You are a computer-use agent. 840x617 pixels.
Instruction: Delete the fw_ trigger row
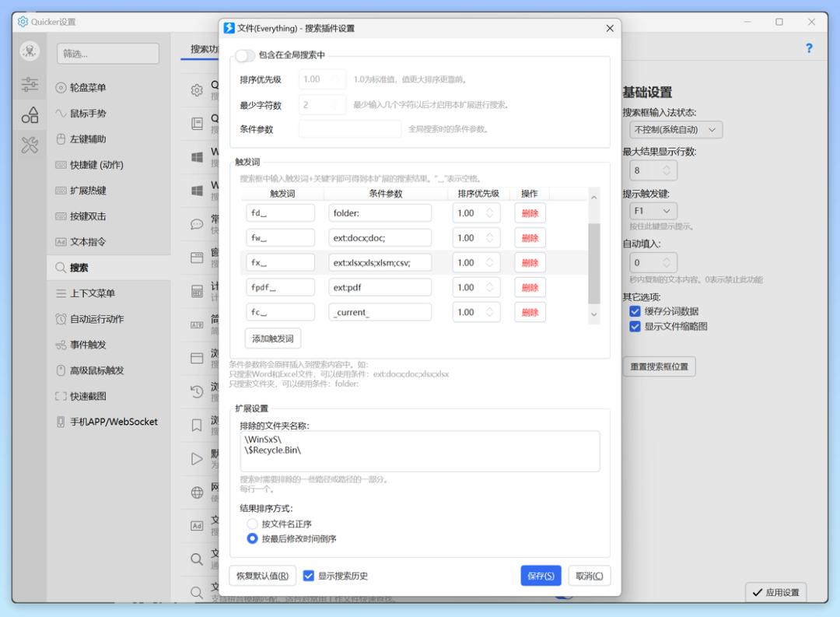(530, 237)
